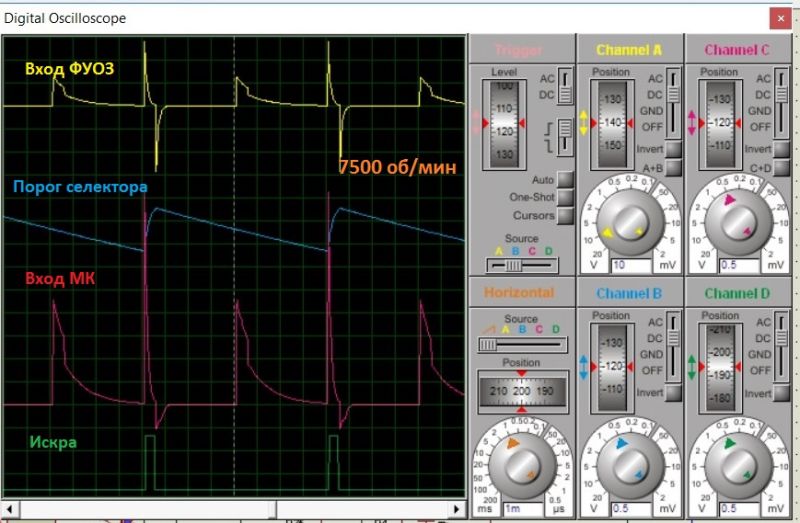
Task: Enable One-Shot trigger mode
Action: 565,197
